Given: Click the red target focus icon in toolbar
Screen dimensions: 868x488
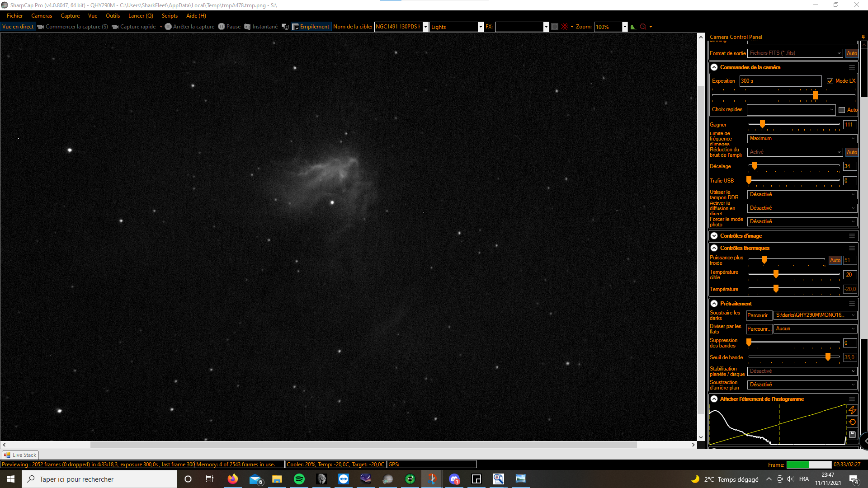Looking at the screenshot, I should (643, 27).
